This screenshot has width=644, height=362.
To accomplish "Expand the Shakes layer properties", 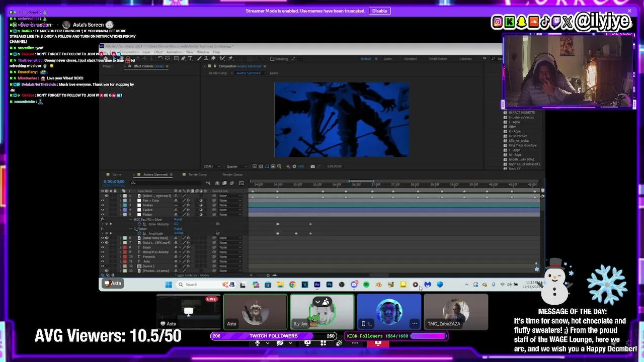I will (x=121, y=205).
